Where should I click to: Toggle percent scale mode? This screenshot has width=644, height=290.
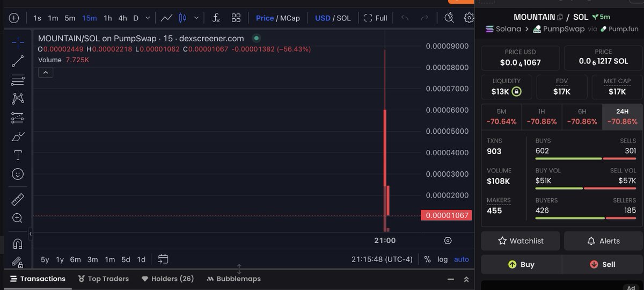coord(427,259)
